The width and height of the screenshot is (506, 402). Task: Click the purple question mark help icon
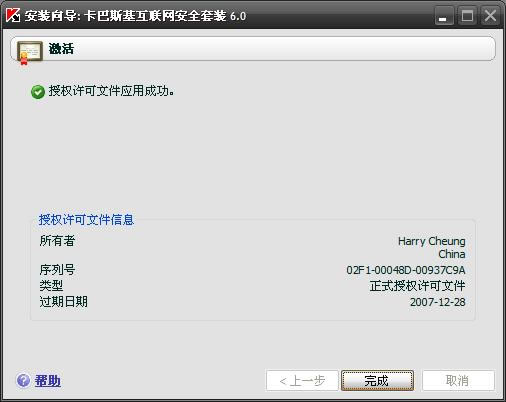point(23,380)
